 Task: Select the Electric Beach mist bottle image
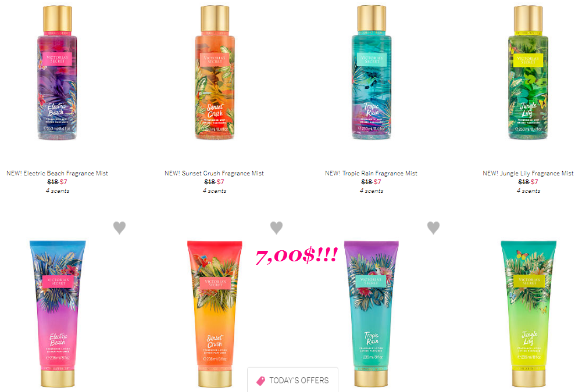pos(57,73)
